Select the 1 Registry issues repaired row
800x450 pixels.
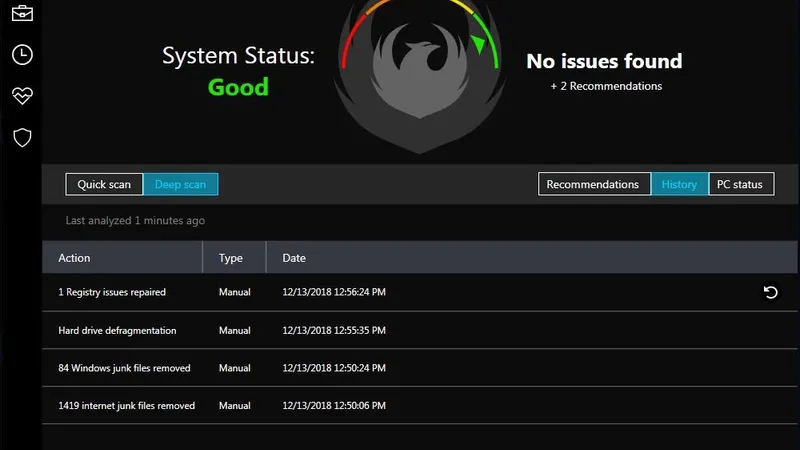[112, 292]
